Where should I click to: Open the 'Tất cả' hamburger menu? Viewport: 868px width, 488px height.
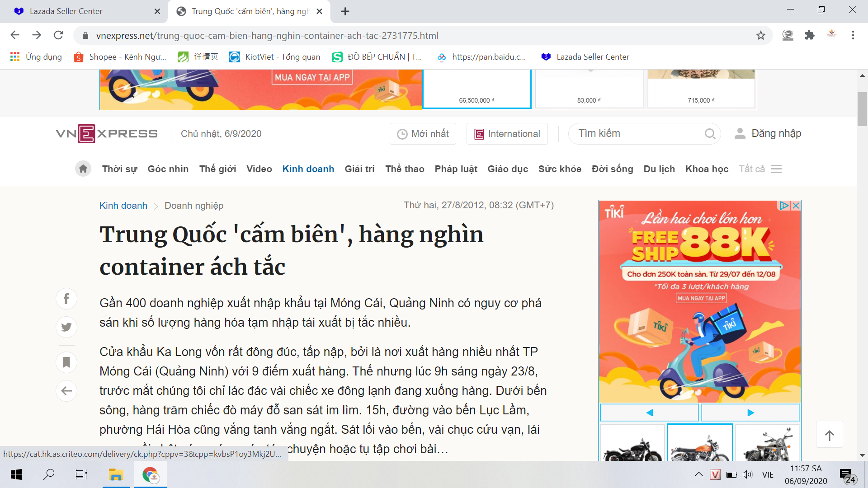click(x=777, y=169)
